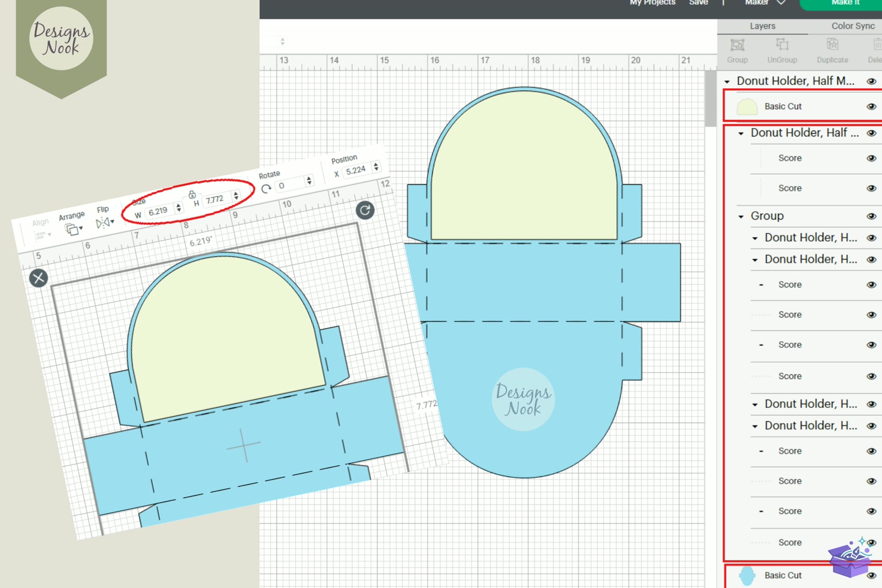Click the canvas vertical scrollbar thumb
This screenshot has width=882, height=588.
tap(711, 98)
